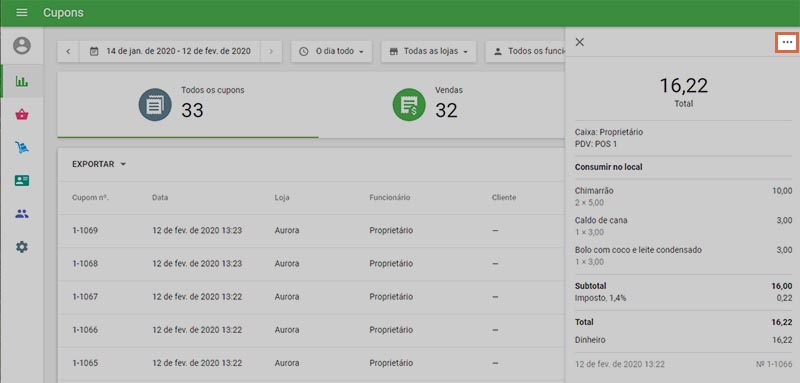Image resolution: width=800 pixels, height=383 pixels.
Task: Open the Employees people icon in sidebar
Action: tap(22, 214)
